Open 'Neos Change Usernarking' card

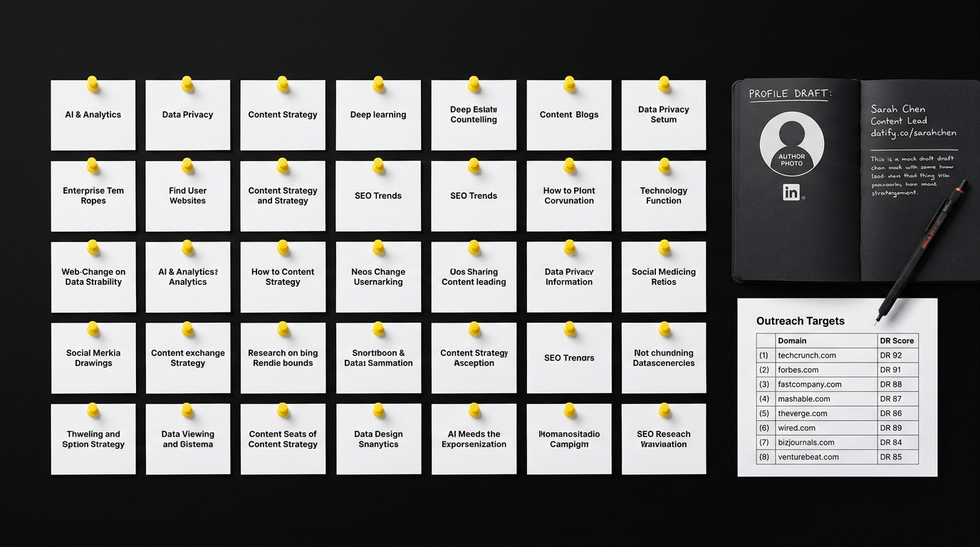pyautogui.click(x=378, y=277)
